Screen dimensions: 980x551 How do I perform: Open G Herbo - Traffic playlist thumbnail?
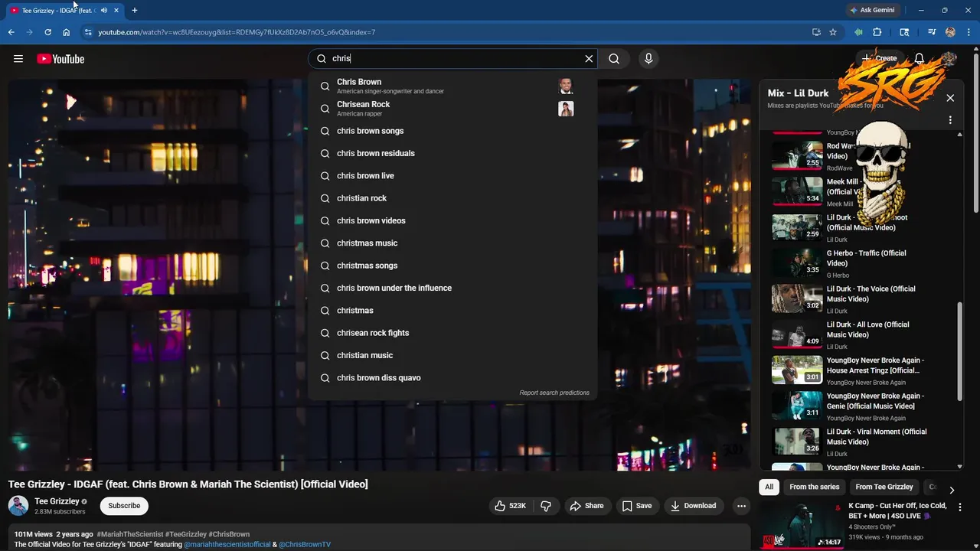point(797,262)
